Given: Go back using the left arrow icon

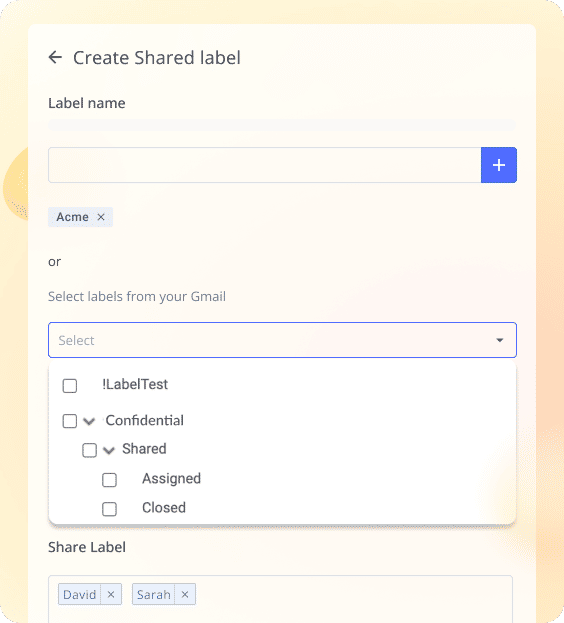Looking at the screenshot, I should coord(55,57).
